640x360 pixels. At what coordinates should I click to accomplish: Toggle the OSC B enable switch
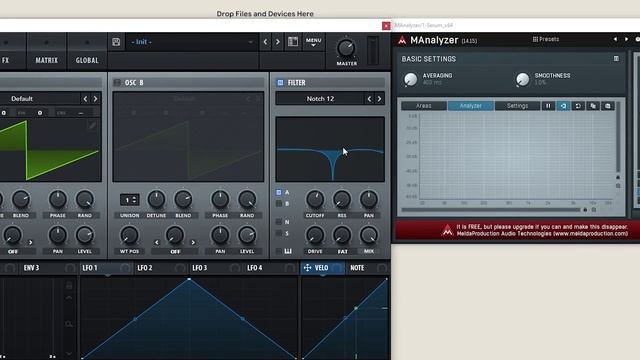click(117, 82)
